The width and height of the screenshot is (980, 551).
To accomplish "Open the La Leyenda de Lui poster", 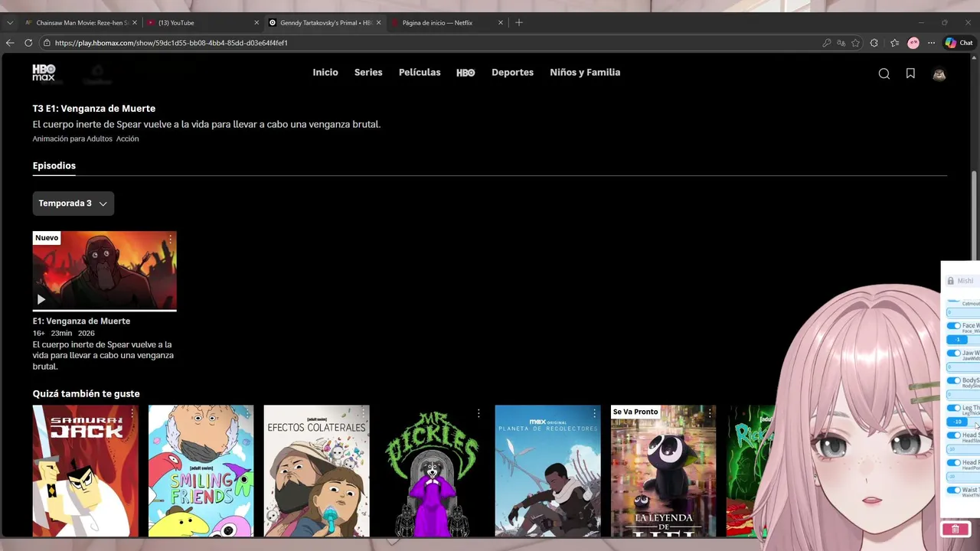I will pos(663,471).
